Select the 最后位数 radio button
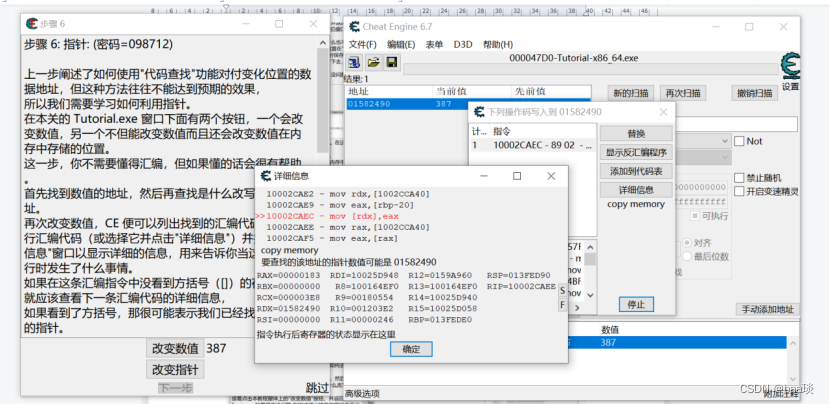Screen dimensions: 829x404 pyautogui.click(x=687, y=256)
